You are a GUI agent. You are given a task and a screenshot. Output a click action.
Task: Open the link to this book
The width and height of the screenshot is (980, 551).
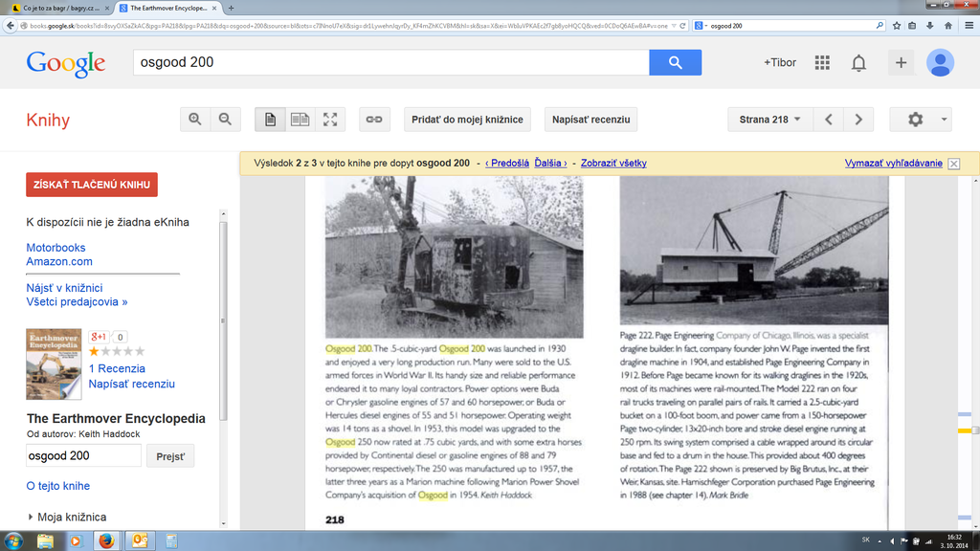click(374, 120)
